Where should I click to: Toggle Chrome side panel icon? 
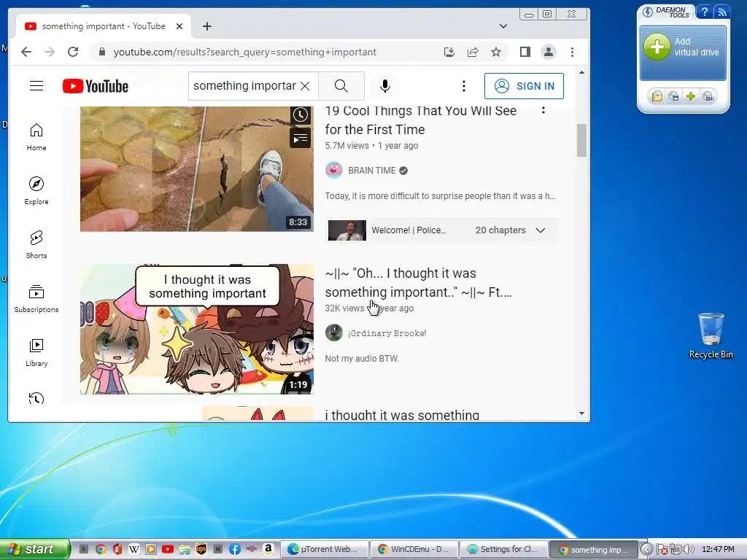(x=525, y=52)
